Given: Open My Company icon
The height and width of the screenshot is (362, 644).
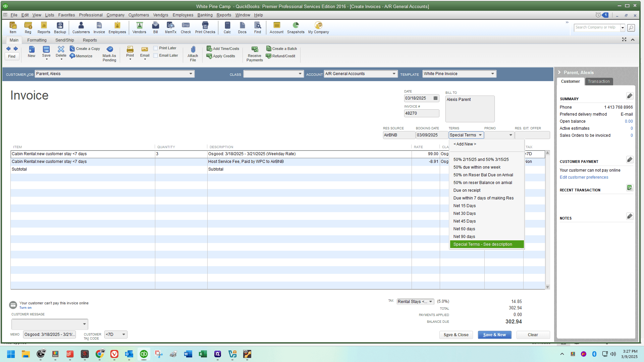Looking at the screenshot, I should [318, 27].
